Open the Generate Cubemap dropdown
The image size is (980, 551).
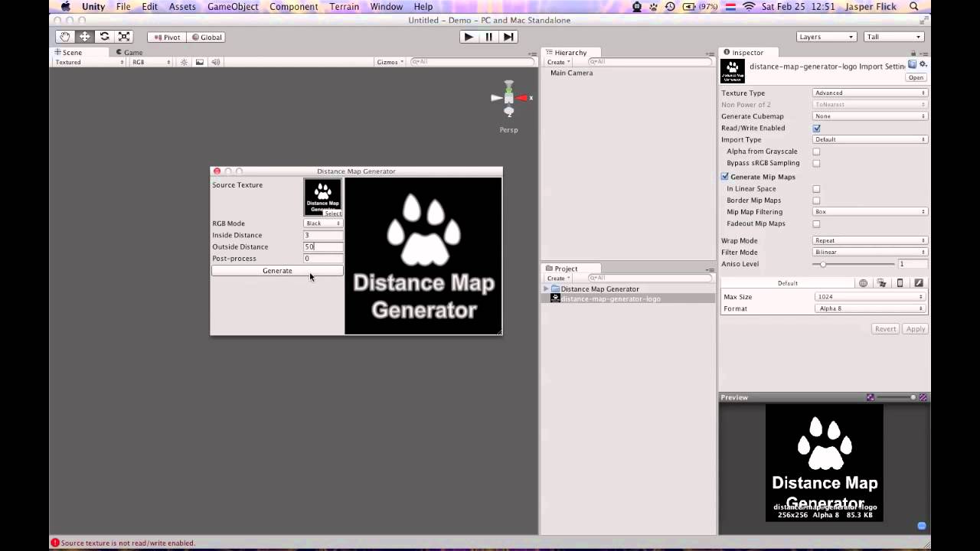coord(870,116)
